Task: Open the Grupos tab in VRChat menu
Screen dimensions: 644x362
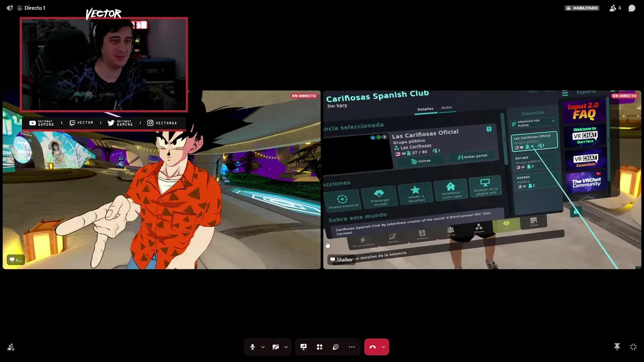Action: 478,228
